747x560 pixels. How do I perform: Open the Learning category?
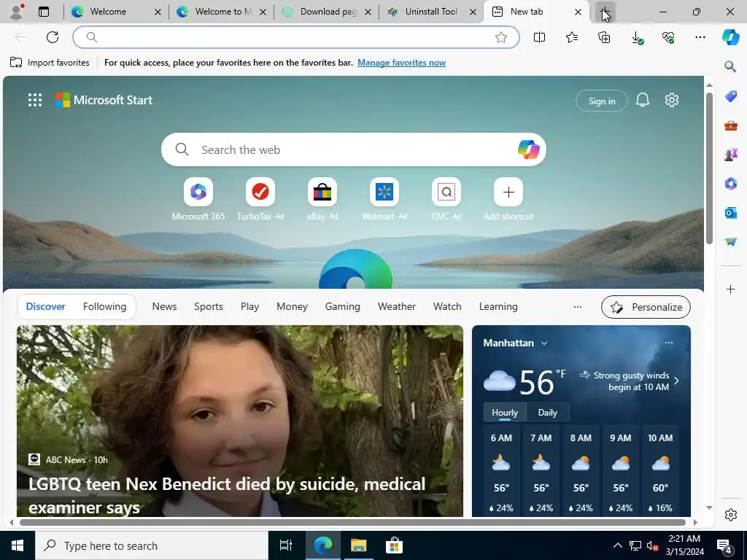[x=498, y=307]
